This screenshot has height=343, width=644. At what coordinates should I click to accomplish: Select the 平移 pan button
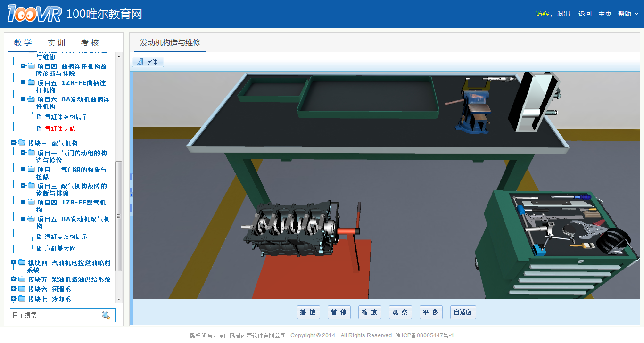430,312
